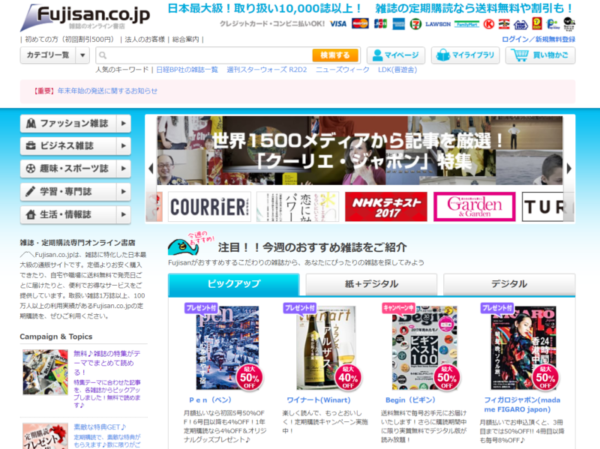Click the 50% OFF badge on Pen
Image resolution: width=600 pixels, height=449 pixels.
coord(249,377)
